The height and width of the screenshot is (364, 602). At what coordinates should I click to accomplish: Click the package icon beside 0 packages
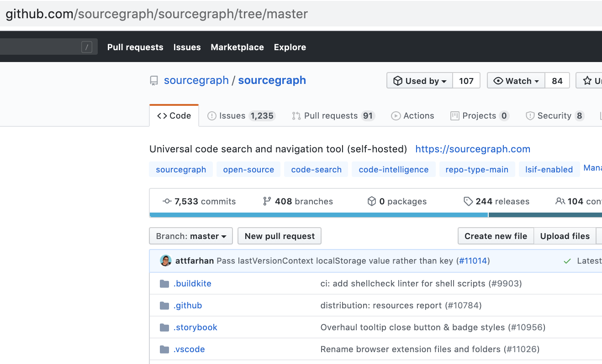click(x=372, y=201)
